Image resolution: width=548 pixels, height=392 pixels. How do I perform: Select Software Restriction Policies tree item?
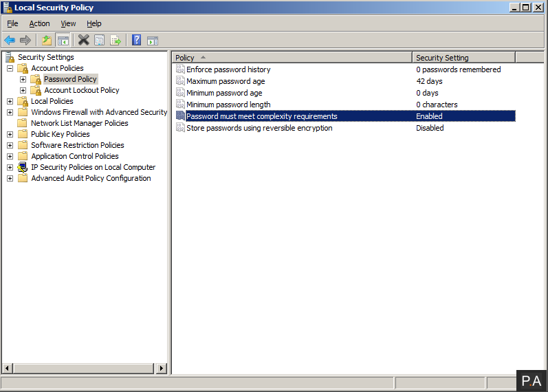[x=78, y=145]
